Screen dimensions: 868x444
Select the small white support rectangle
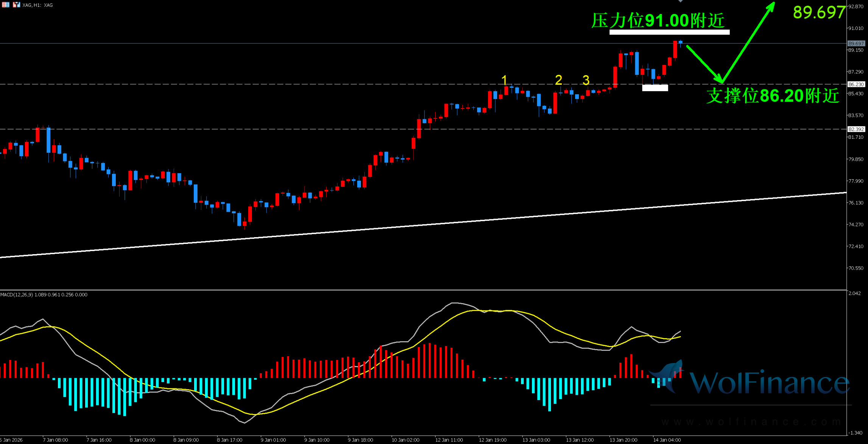(x=655, y=88)
